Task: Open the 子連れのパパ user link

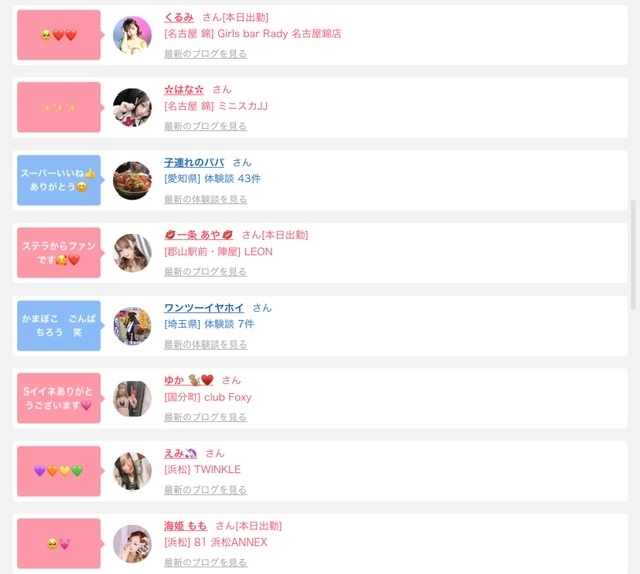Action: coord(194,162)
